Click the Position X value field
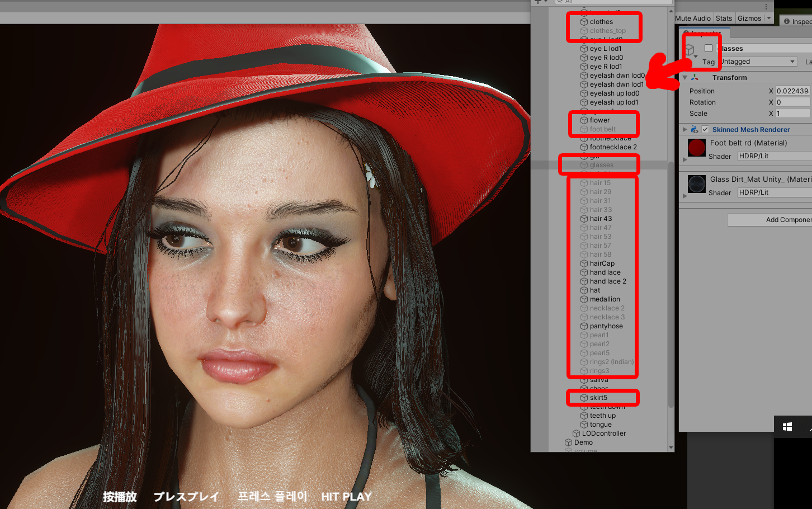The image size is (812, 509). point(793,91)
